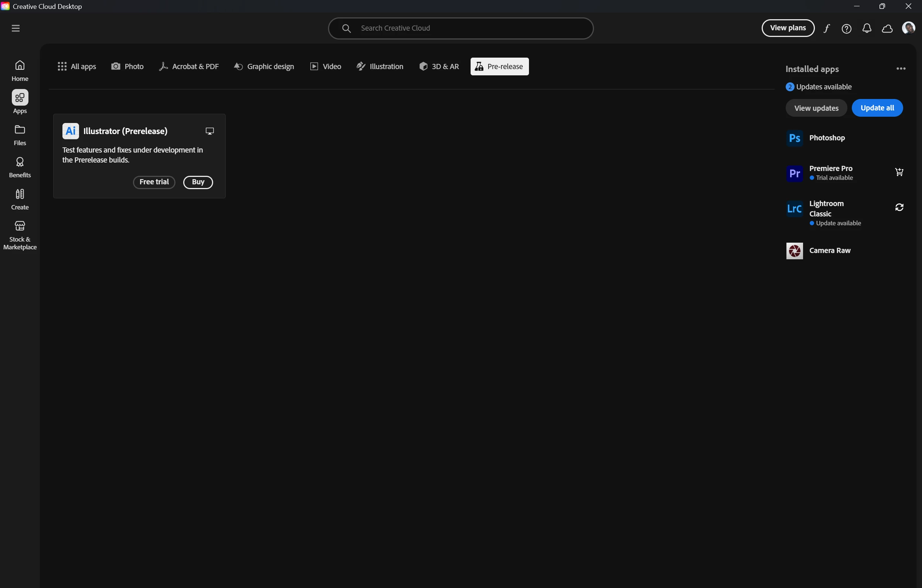Switch to the Graphic design tab

point(264,66)
